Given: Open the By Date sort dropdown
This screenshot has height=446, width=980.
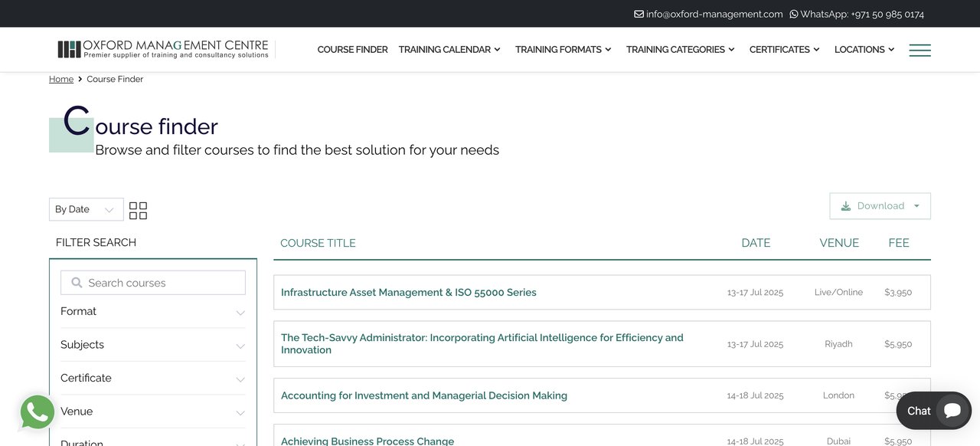Looking at the screenshot, I should (86, 209).
